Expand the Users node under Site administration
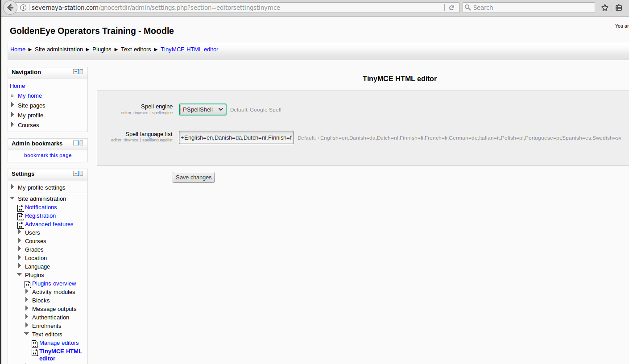This screenshot has width=629, height=364. pos(20,232)
